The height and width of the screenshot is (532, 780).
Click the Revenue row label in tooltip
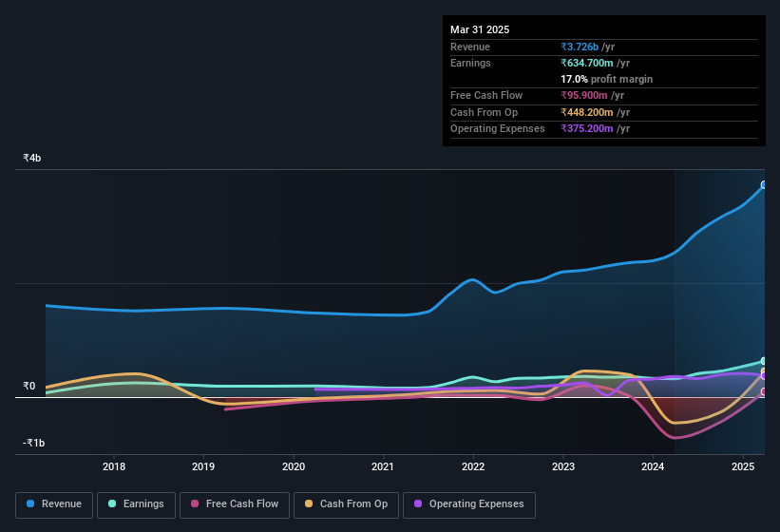[470, 47]
